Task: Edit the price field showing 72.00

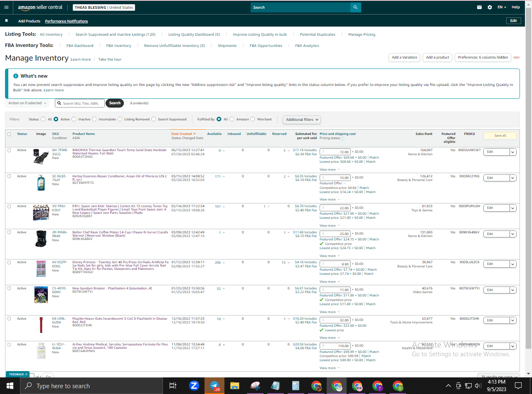Action: click(x=335, y=152)
